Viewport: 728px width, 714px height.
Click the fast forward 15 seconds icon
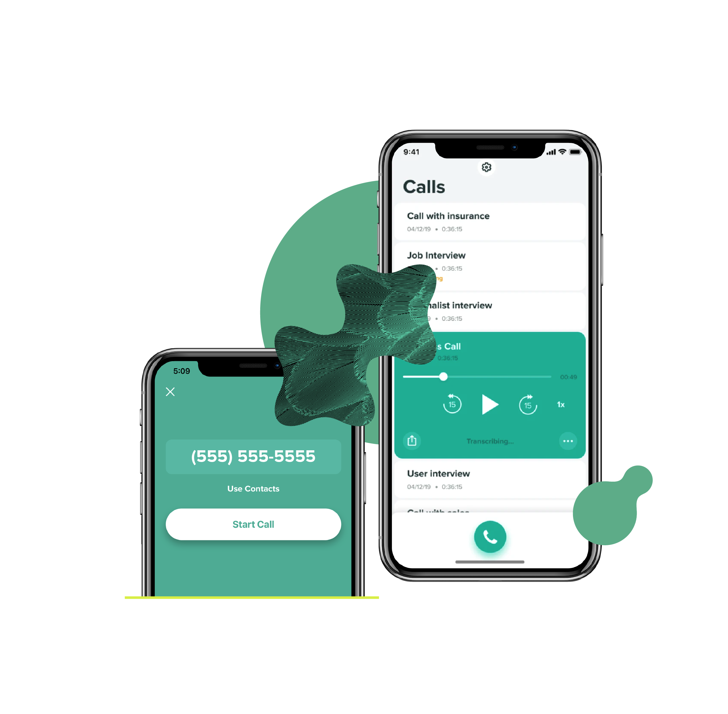[527, 404]
